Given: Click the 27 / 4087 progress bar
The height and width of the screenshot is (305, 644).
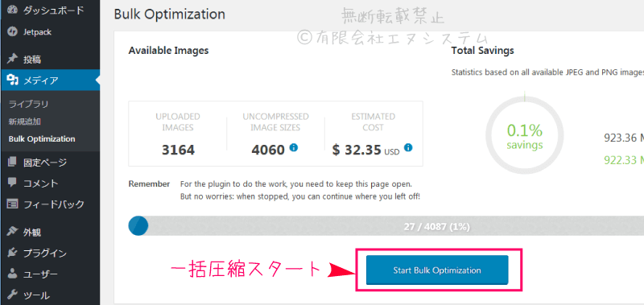Looking at the screenshot, I should [386, 226].
